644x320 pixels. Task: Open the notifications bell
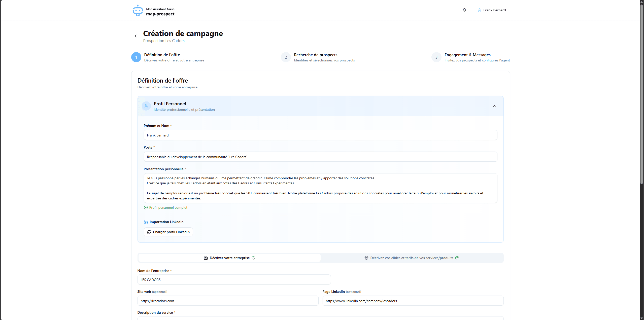[464, 10]
